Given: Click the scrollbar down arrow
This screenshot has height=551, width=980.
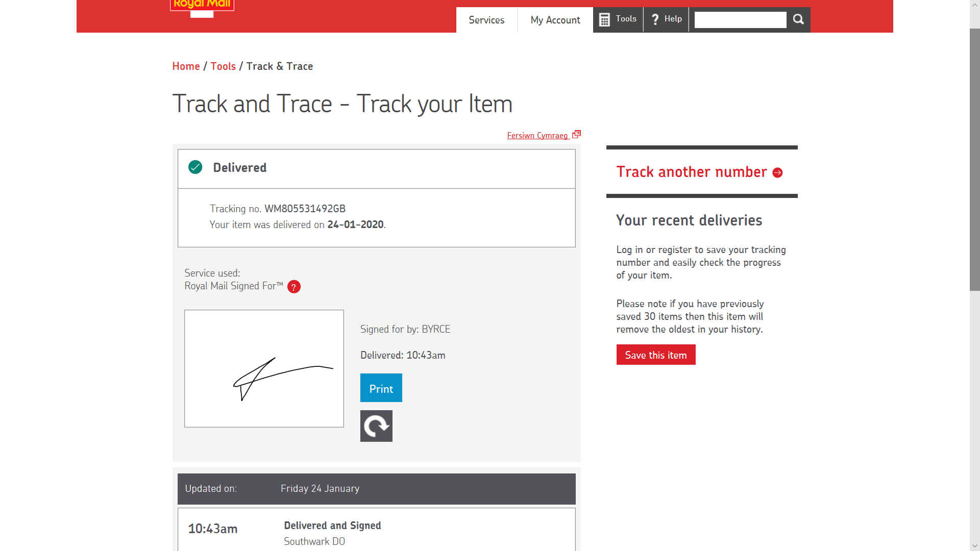Looking at the screenshot, I should (974, 546).
